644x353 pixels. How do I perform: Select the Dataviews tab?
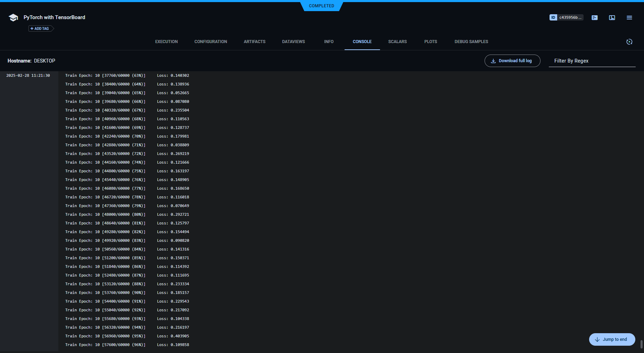(293, 42)
